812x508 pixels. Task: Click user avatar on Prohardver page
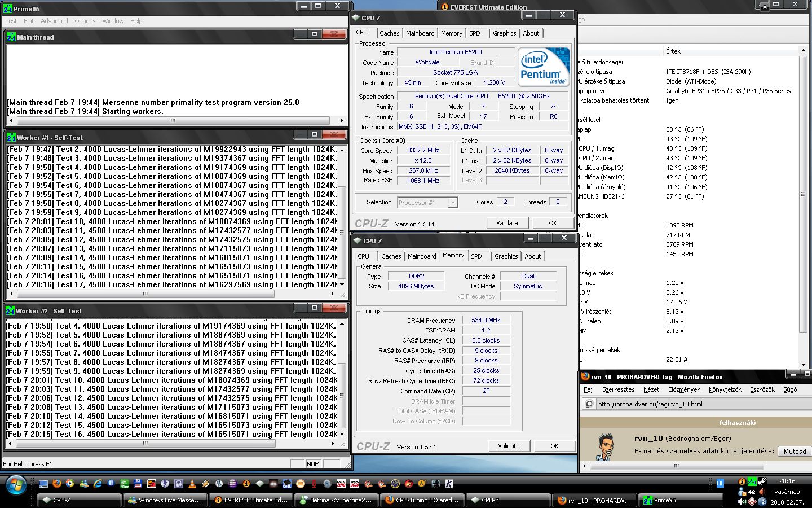(606, 447)
